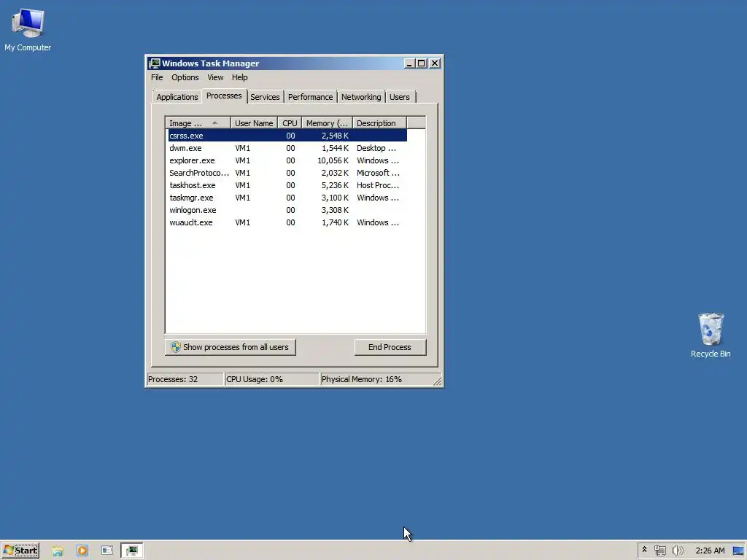Open My Computer desktop icon
747x560 pixels.
point(28,29)
